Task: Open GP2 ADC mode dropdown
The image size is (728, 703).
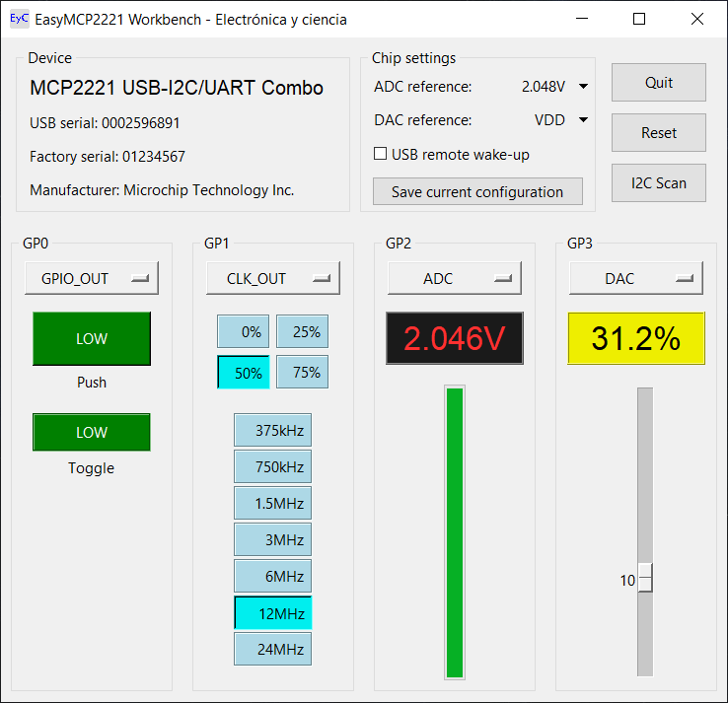Action: (455, 278)
